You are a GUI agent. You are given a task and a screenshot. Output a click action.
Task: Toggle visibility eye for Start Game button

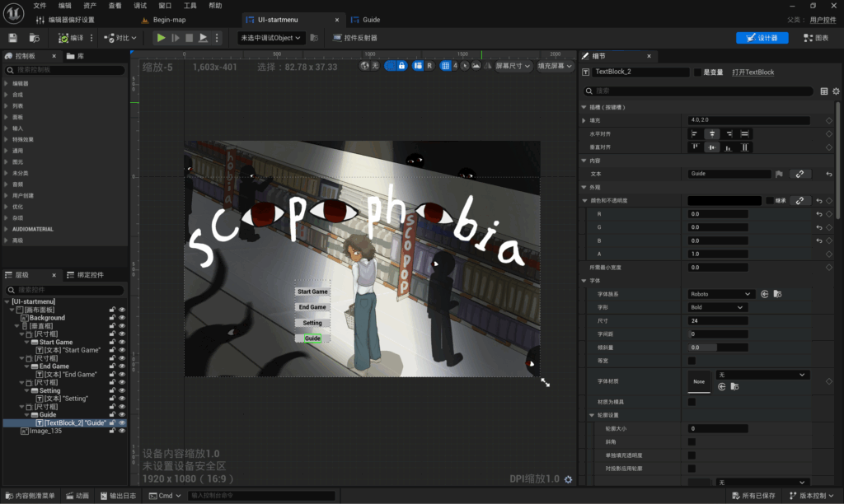coord(122,342)
